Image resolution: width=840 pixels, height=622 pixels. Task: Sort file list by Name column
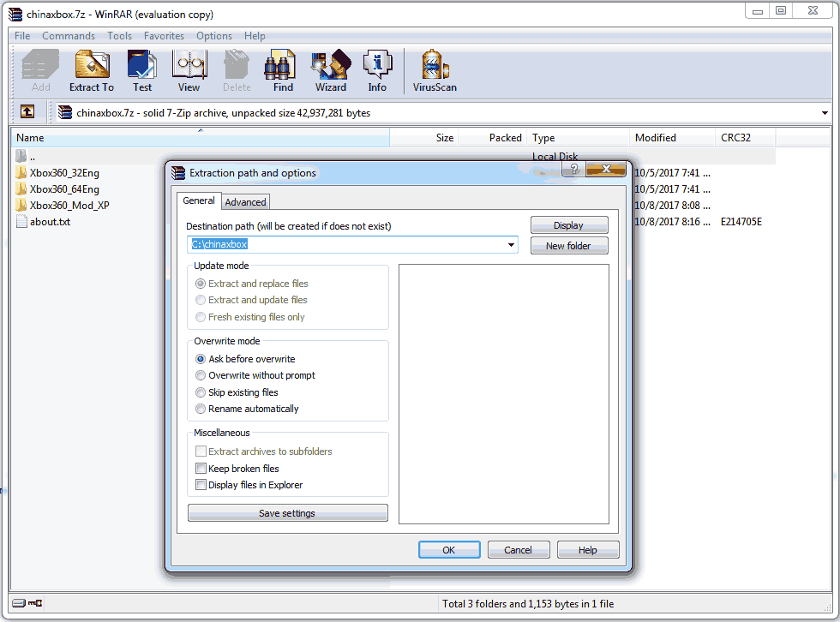201,138
